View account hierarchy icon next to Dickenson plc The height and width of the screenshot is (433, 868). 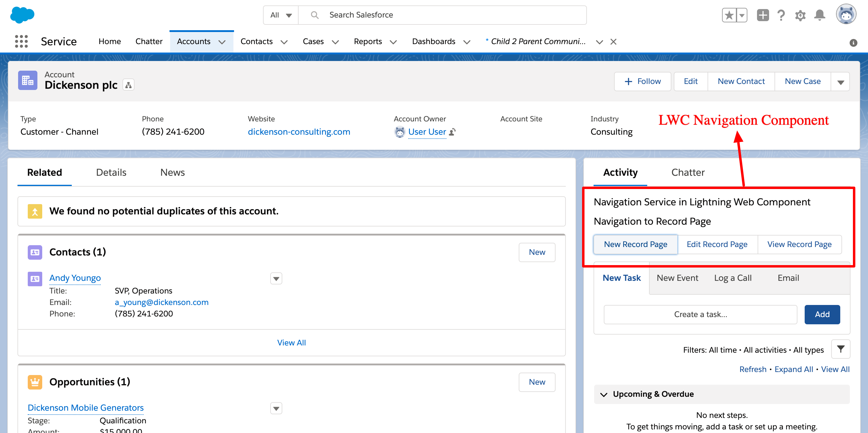[128, 85]
